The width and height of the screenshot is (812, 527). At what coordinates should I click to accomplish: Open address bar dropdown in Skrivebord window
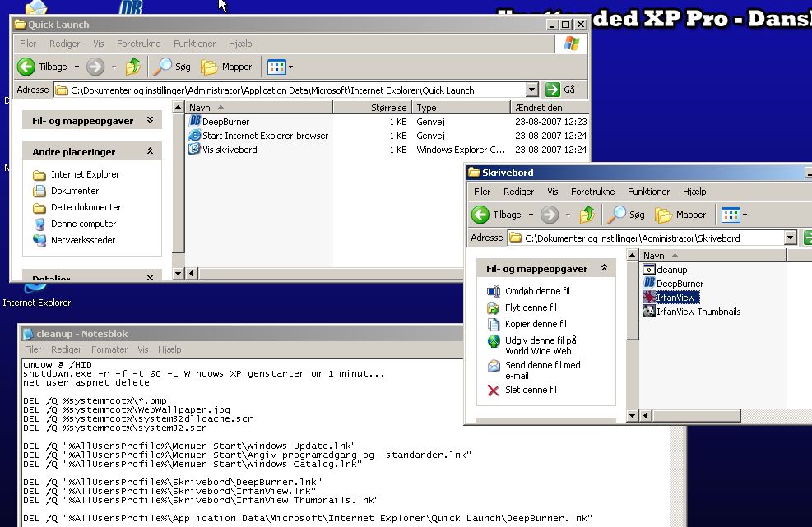(790, 238)
